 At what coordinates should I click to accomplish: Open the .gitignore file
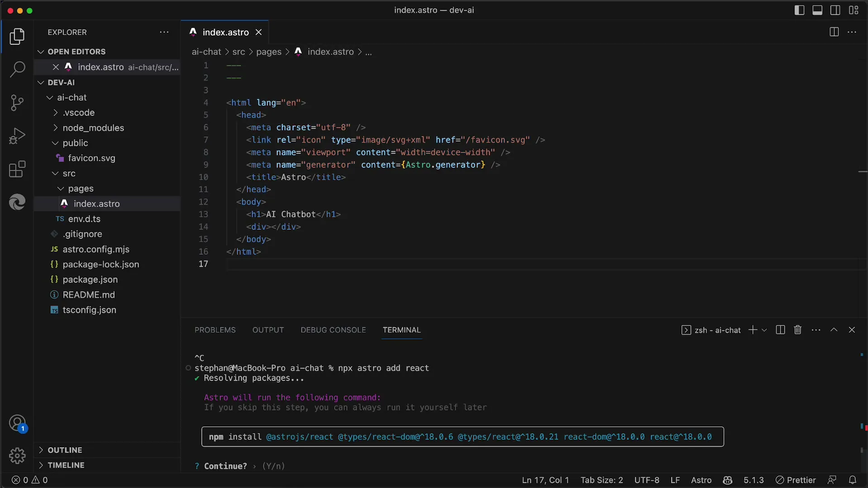[108, 234]
